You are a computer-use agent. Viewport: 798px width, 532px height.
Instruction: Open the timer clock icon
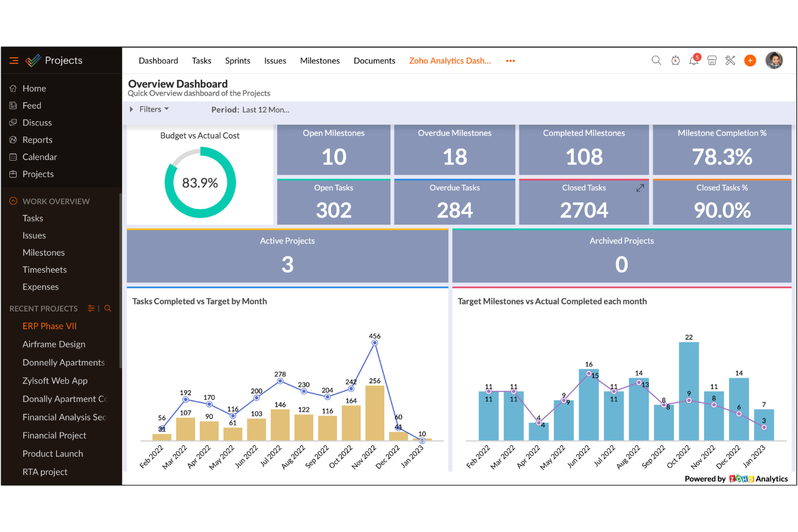[x=676, y=61]
